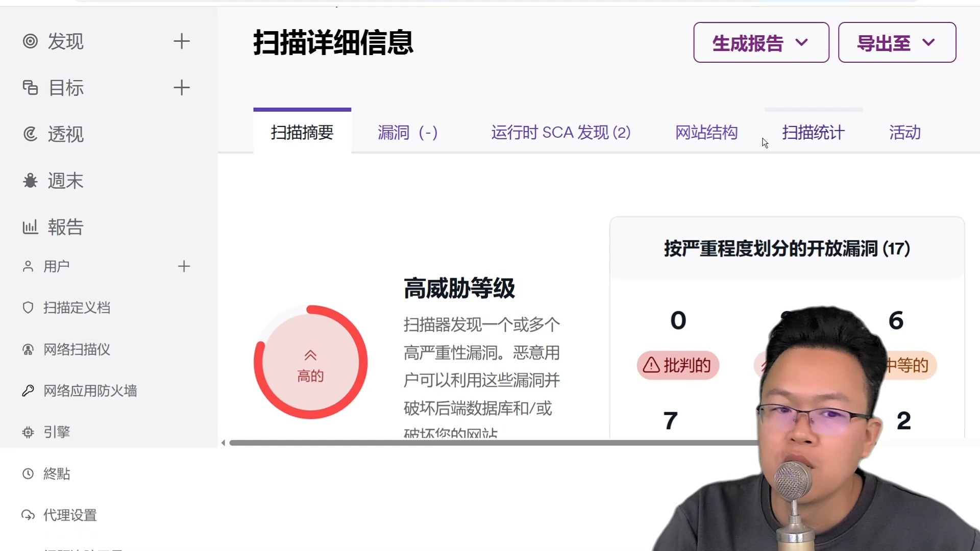This screenshot has height=551, width=980.
Task: Click the key icon beside 网络应用防火墙
Action: click(x=28, y=391)
